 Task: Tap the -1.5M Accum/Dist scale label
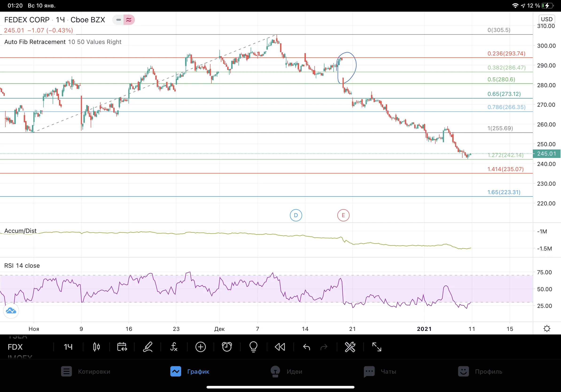[x=544, y=249]
